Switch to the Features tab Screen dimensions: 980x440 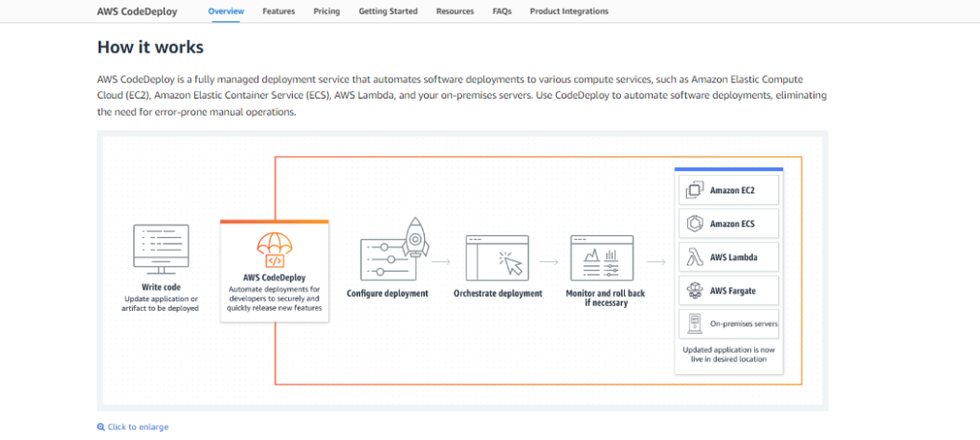point(278,11)
